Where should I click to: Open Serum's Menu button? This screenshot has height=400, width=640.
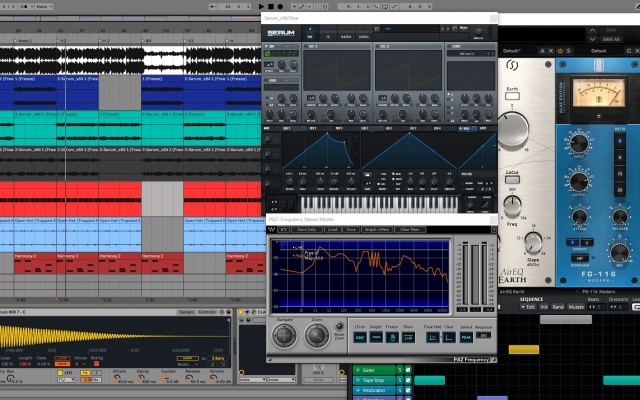click(x=463, y=29)
